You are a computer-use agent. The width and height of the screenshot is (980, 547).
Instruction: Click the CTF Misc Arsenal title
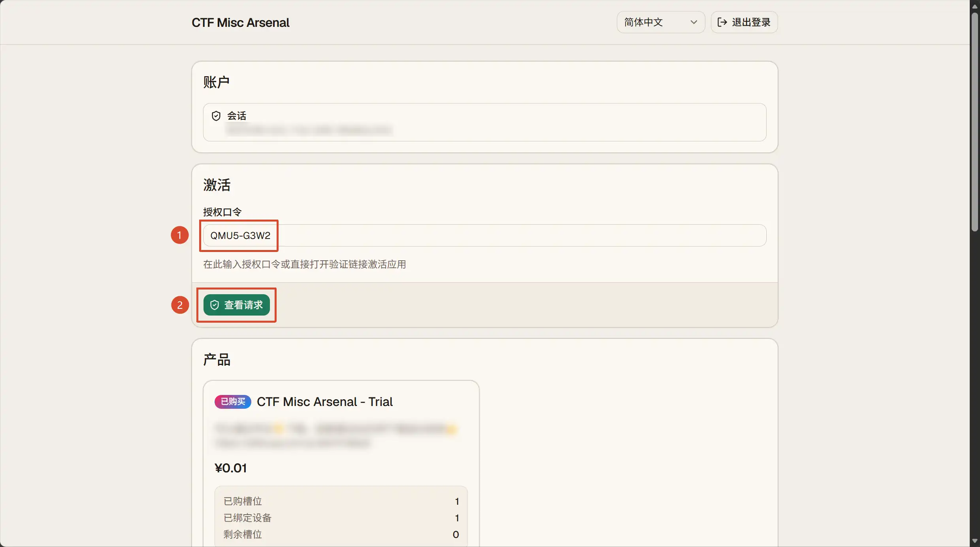tap(241, 23)
